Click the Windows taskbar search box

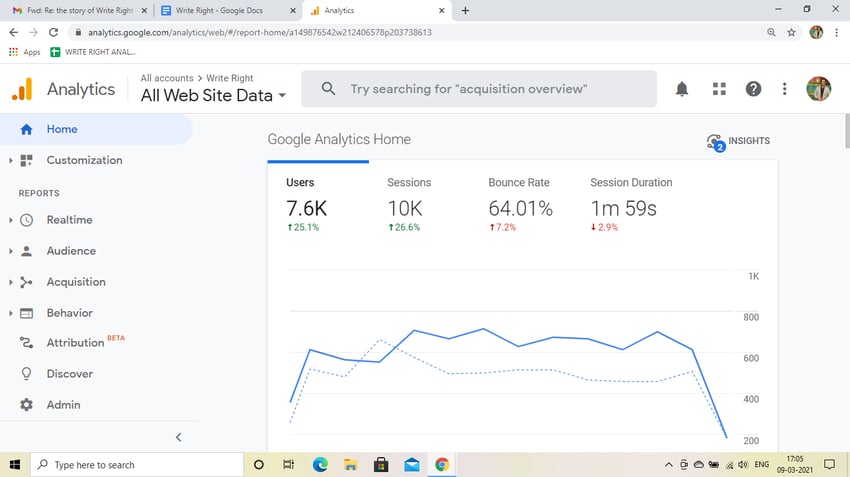137,465
